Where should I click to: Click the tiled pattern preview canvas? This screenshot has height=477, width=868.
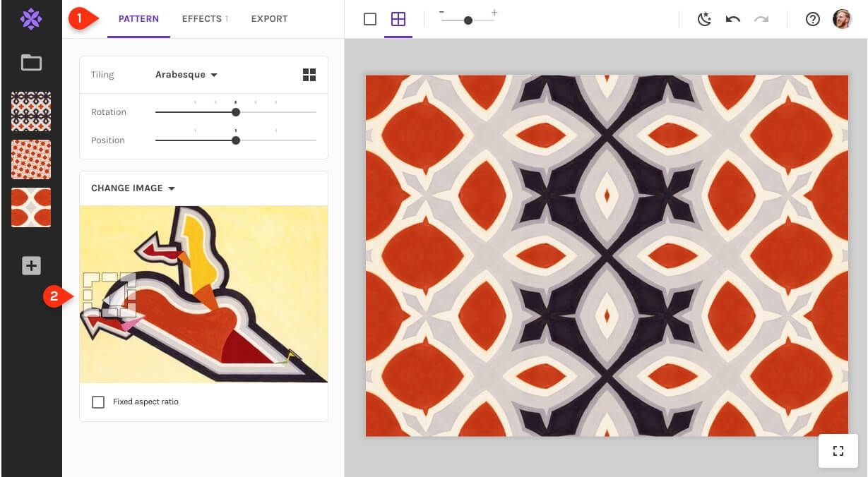click(607, 255)
